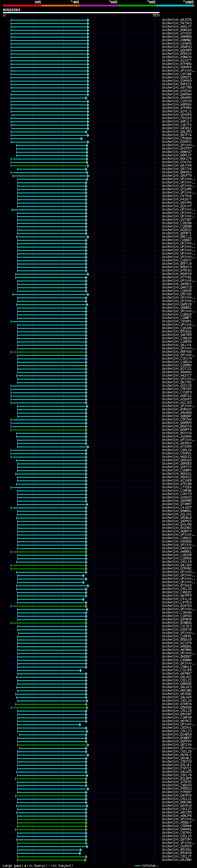Open hit UniRef100_B9RG16
The width and height of the screenshot is (197, 868).
[177, 30]
